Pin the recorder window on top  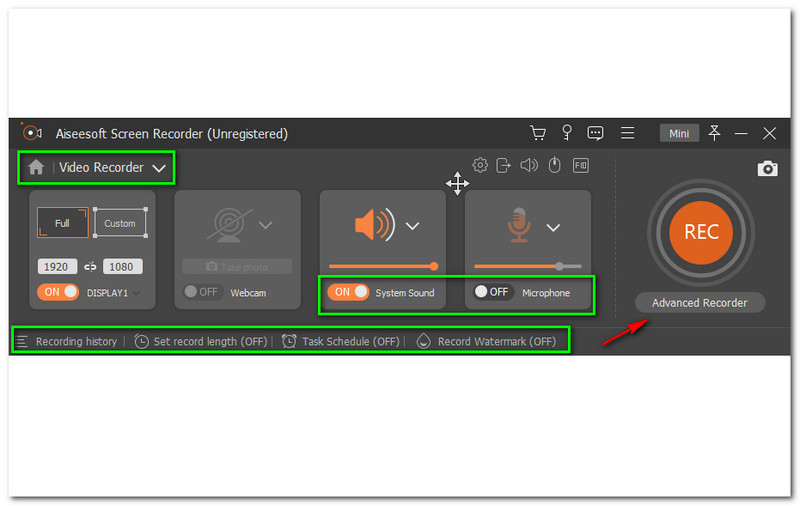[714, 133]
